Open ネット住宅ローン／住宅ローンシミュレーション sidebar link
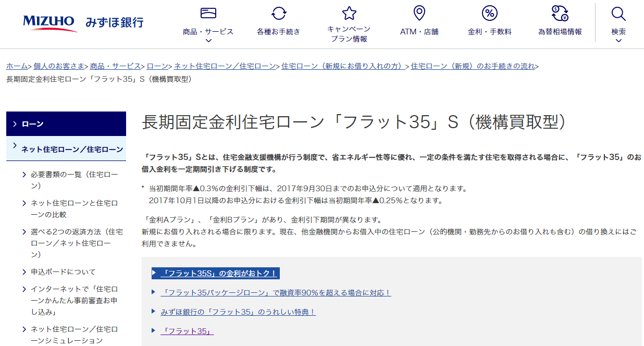Screen dimensions: 644x346 tap(74, 335)
